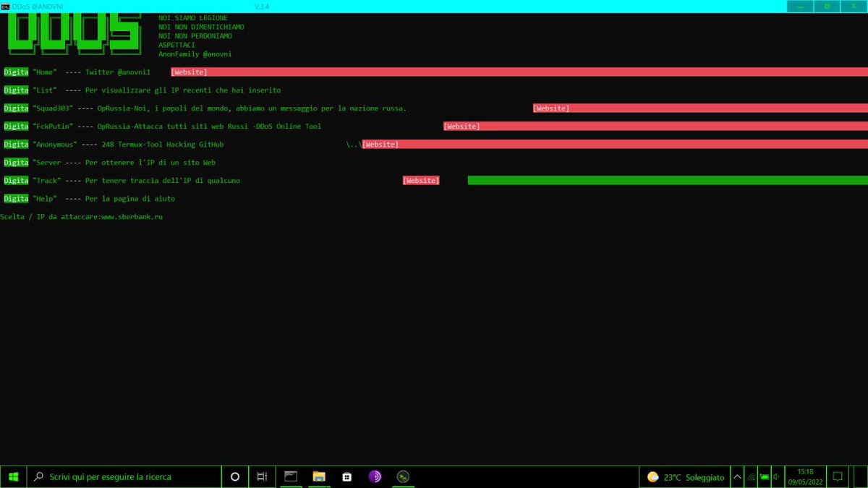The width and height of the screenshot is (868, 488).
Task: Open the weather widget showing 23°C Soleggiato
Action: coord(685,477)
